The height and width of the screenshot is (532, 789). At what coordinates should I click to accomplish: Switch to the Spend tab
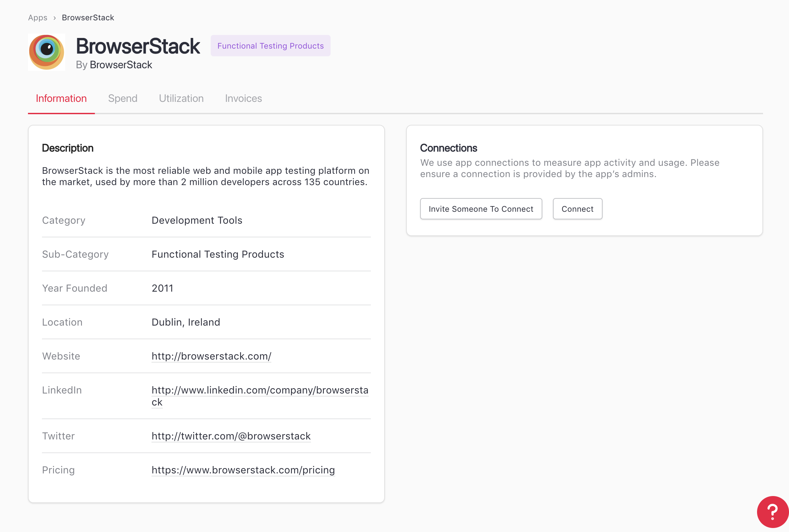point(123,99)
